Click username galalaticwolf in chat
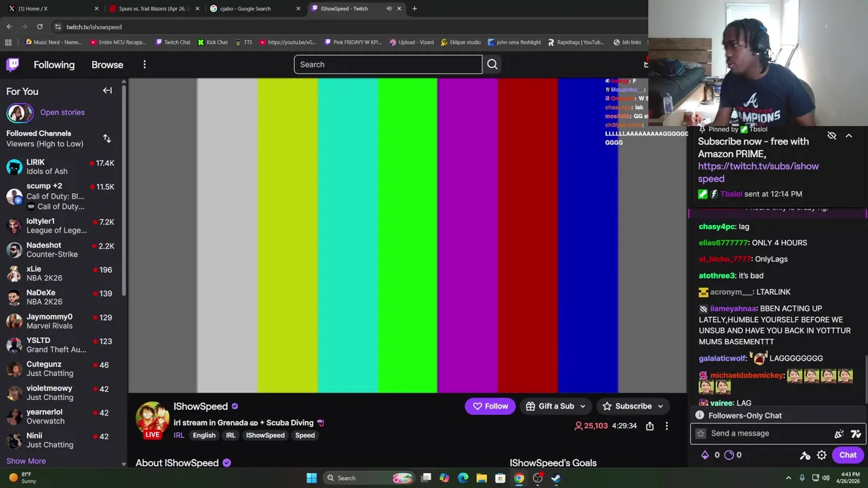Viewport: 868px width, 488px height. coord(722,359)
